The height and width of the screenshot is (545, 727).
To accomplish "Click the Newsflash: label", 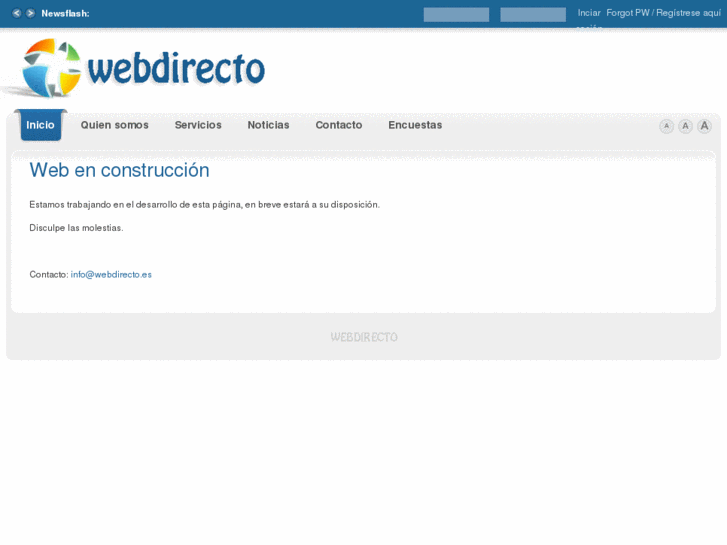I will click(x=65, y=13).
